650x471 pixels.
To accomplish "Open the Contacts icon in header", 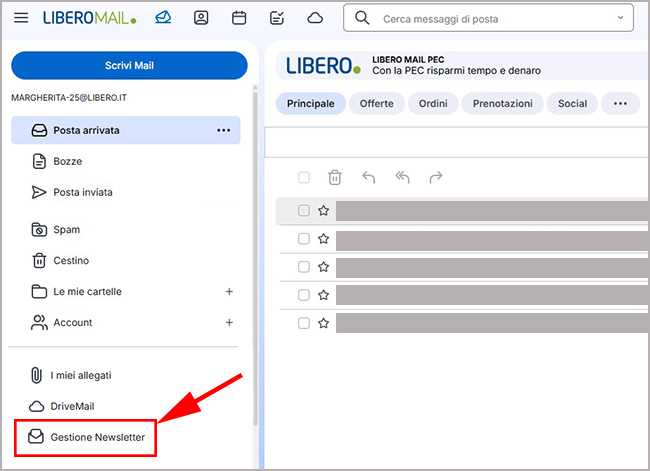I will 201,18.
